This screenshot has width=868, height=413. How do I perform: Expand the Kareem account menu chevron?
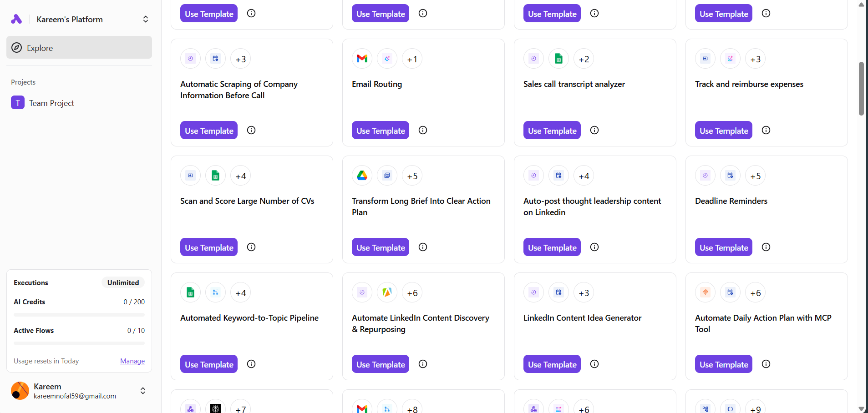coord(143,391)
